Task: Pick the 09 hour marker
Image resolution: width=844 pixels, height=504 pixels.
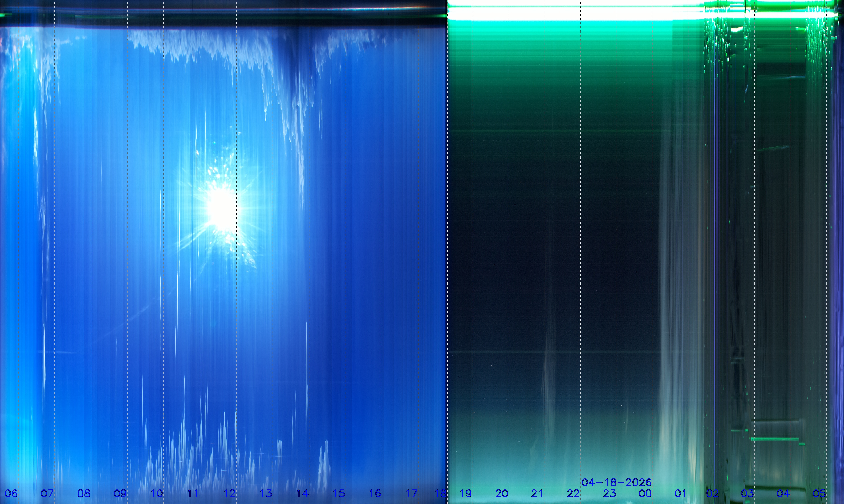Action: coord(120,493)
